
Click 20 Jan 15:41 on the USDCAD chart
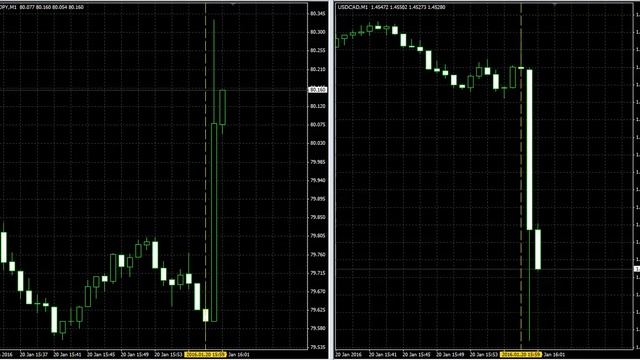[x=383, y=355]
